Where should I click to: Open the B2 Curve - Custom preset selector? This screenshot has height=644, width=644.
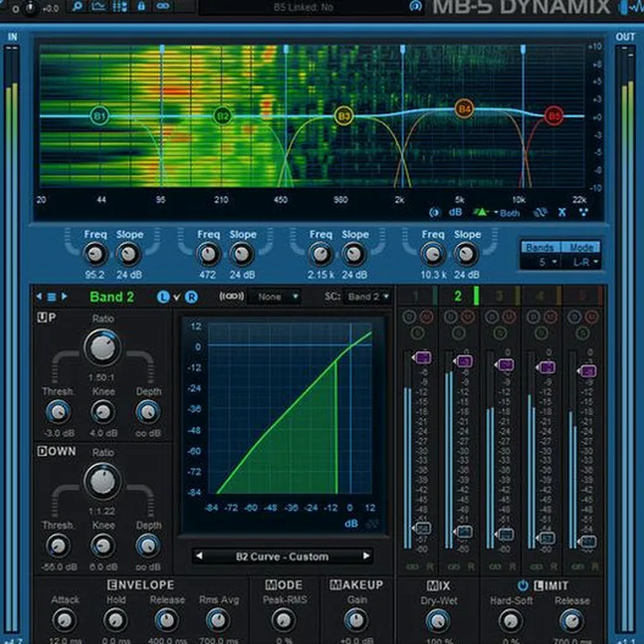(x=282, y=556)
